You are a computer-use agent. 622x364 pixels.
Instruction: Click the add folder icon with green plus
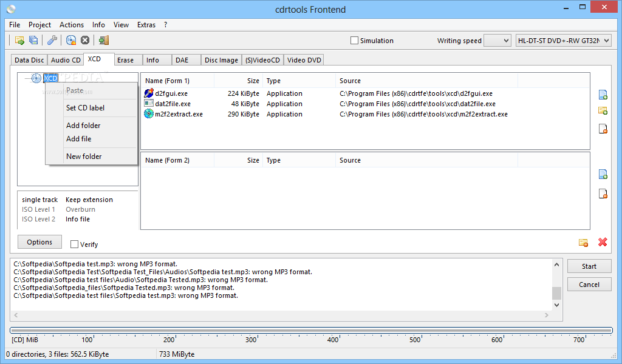pos(603,111)
